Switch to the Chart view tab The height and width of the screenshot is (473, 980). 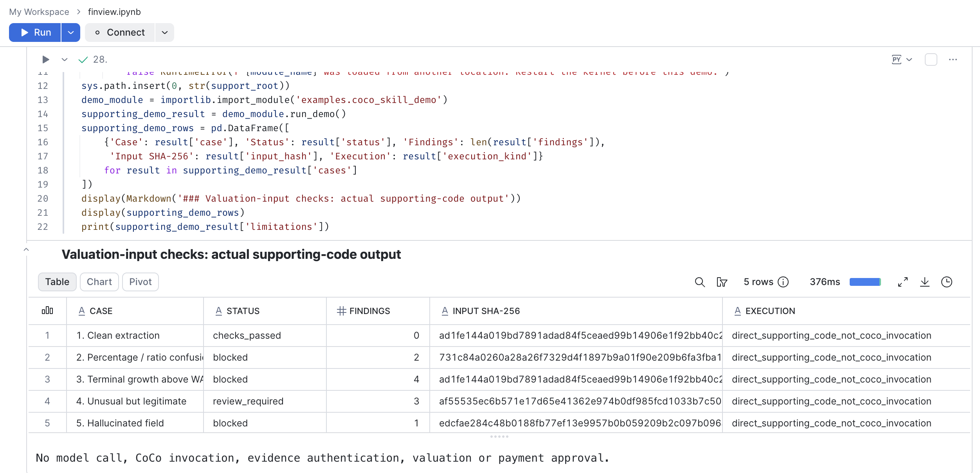99,282
